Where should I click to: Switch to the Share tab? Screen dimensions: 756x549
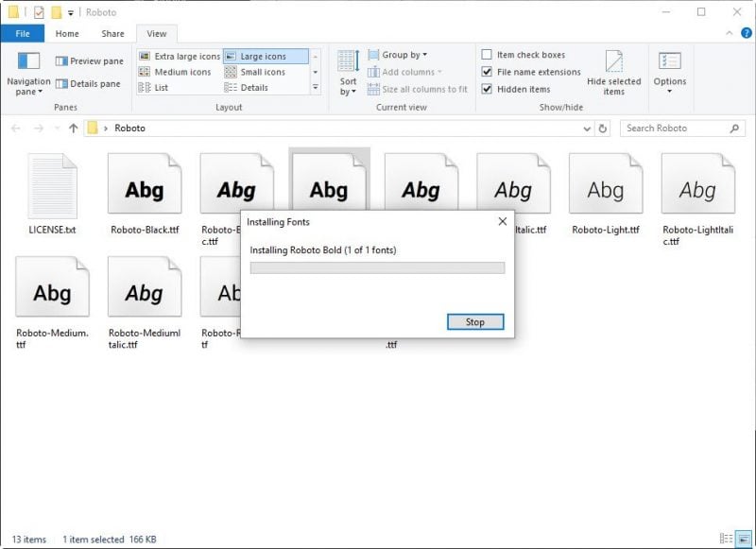[x=112, y=33]
